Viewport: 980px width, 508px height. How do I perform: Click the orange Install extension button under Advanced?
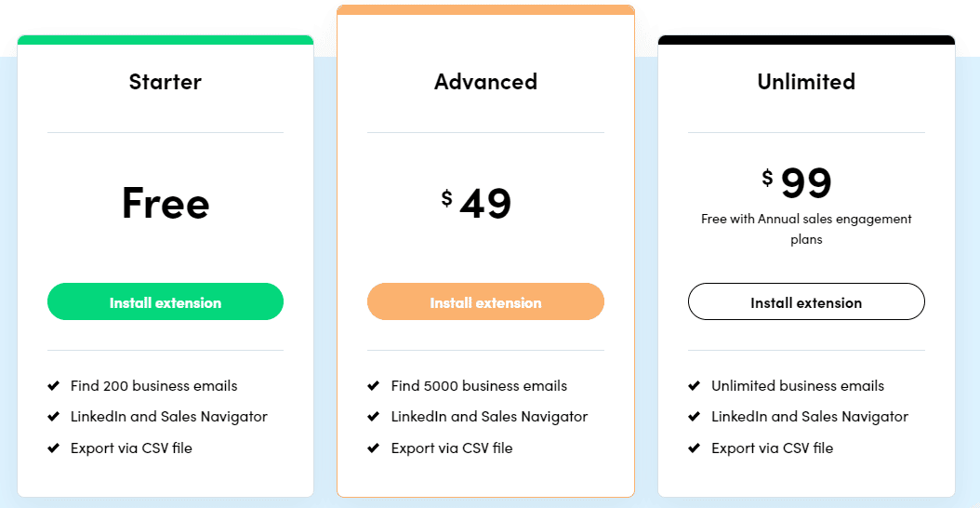[485, 301]
